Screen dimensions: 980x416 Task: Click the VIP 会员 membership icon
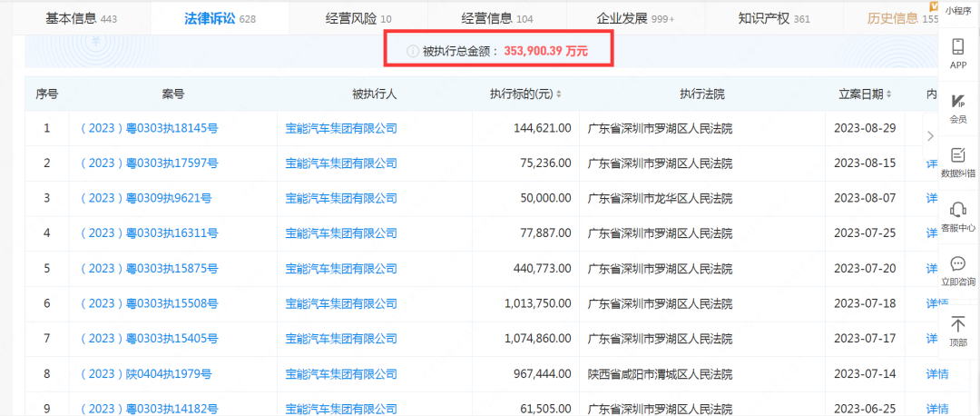957,102
